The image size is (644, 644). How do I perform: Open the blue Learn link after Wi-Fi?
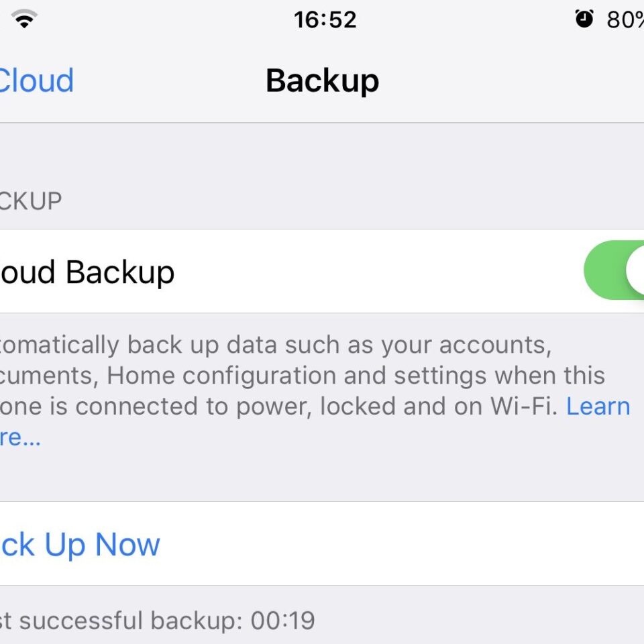pos(598,407)
